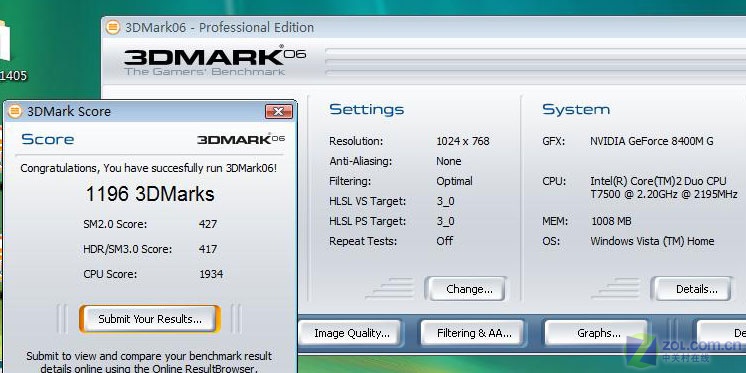Viewport: 746px width, 373px height.
Task: Close the 3DMark Score dialog
Action: pyautogui.click(x=279, y=112)
